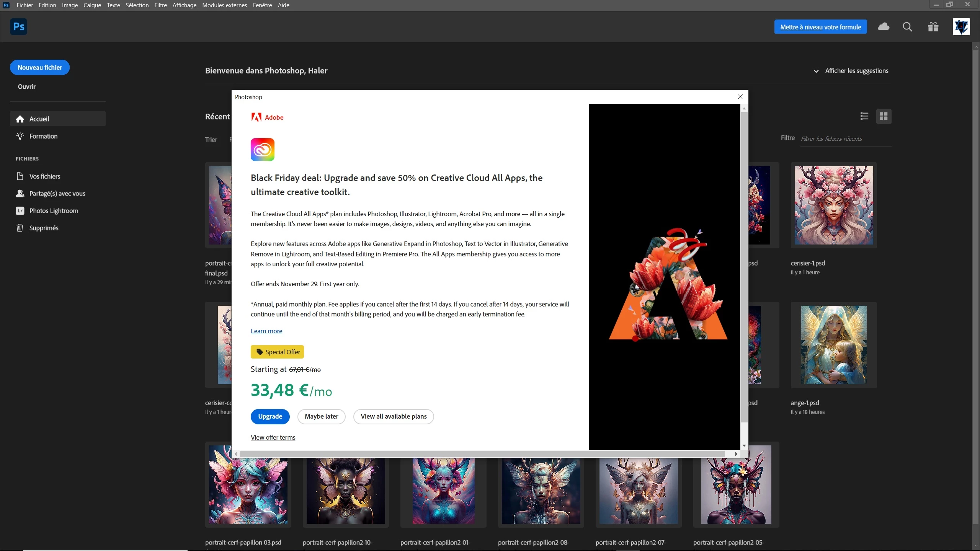Screen dimensions: 980x551
Task: Switch recent files to grid view
Action: (x=884, y=116)
